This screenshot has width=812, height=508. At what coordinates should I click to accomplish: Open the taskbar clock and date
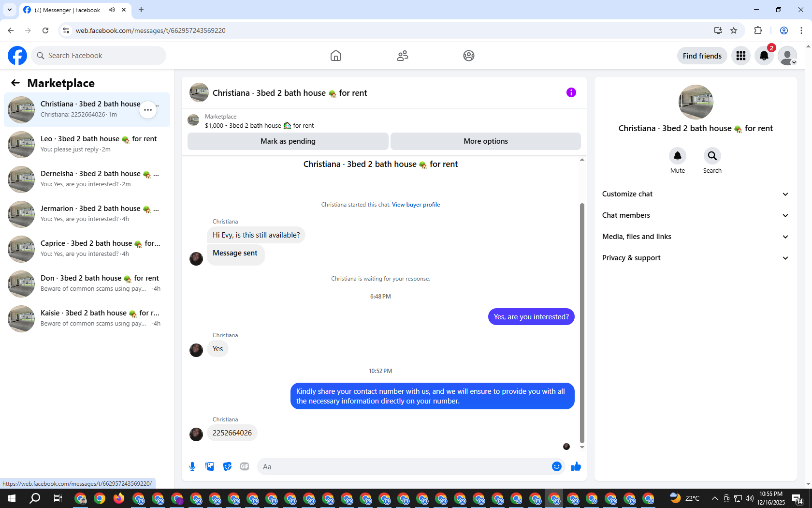click(771, 498)
